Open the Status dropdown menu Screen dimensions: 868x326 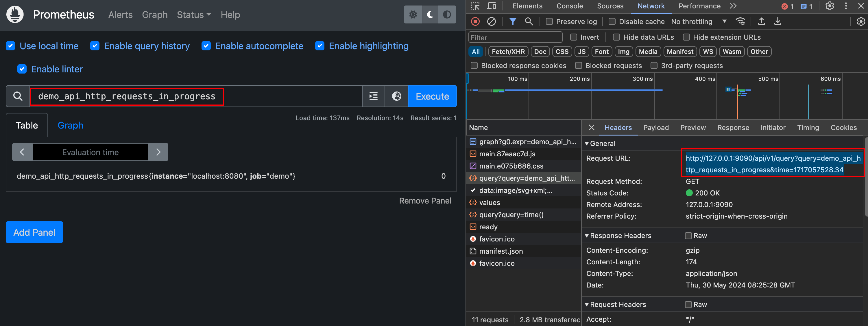tap(194, 15)
